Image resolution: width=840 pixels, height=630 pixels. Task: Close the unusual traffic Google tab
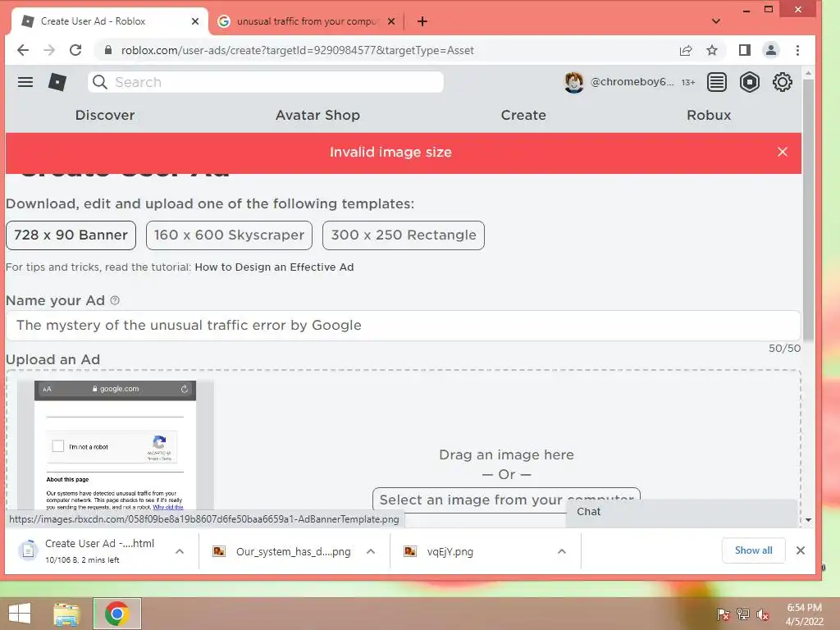point(391,21)
